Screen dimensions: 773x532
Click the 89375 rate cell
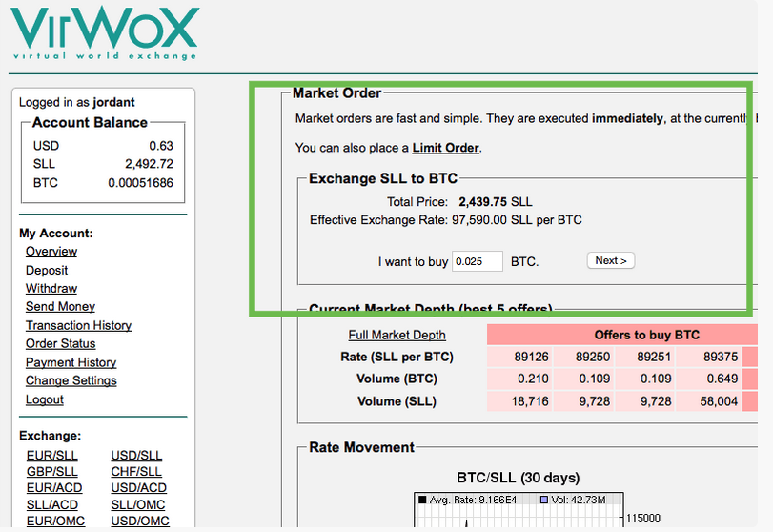click(x=709, y=357)
